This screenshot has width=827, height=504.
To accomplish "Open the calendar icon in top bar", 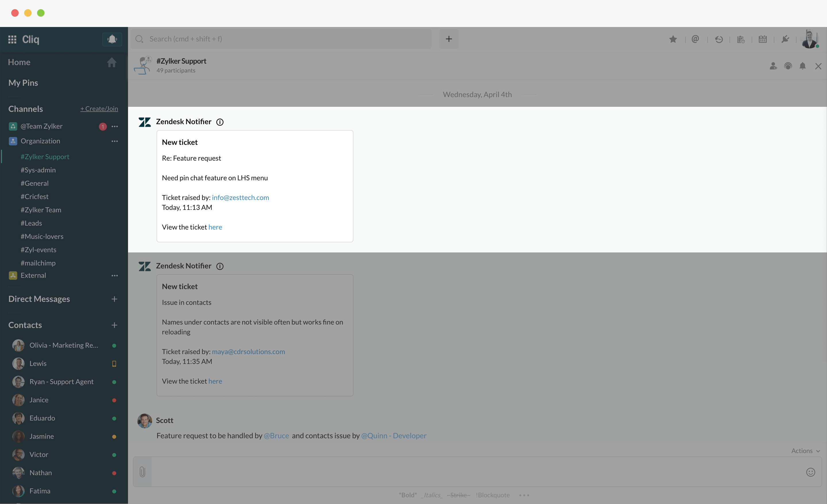I will 763,39.
